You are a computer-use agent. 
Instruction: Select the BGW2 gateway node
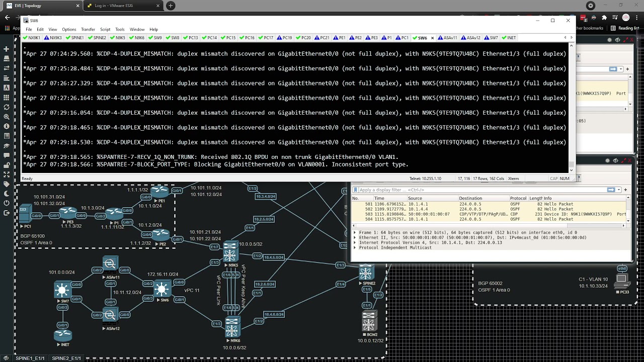tap(370, 322)
